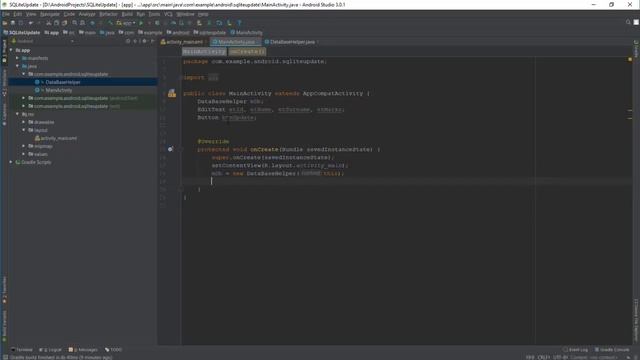
Task: Open the Terminal tool window
Action: click(22, 350)
